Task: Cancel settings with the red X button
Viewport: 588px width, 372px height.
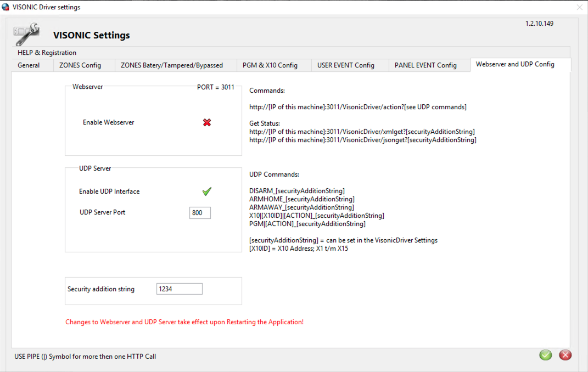Action: [565, 355]
